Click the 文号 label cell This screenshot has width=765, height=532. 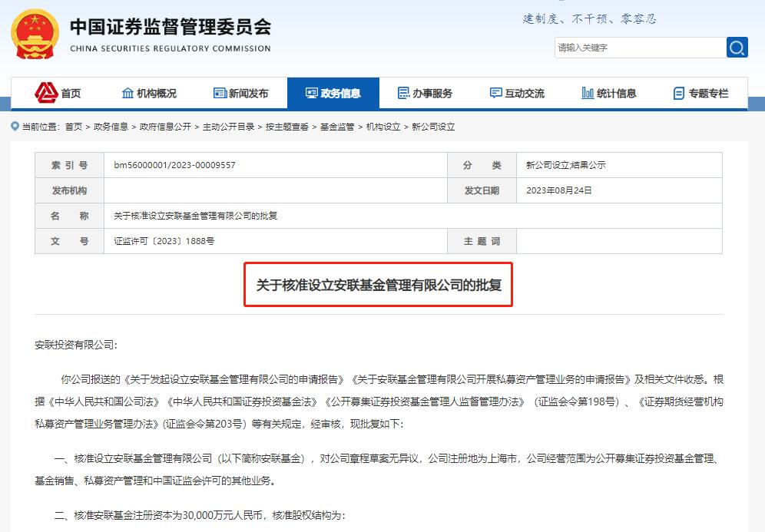(69, 241)
